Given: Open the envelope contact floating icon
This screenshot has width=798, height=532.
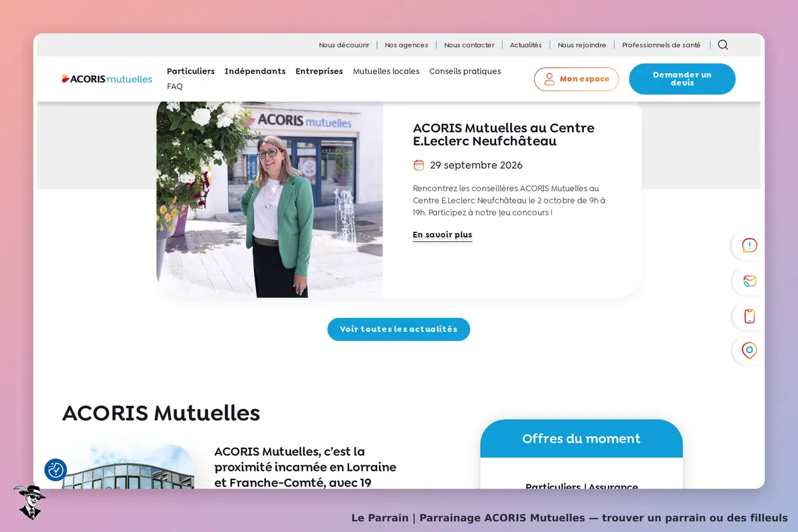Looking at the screenshot, I should click(749, 281).
